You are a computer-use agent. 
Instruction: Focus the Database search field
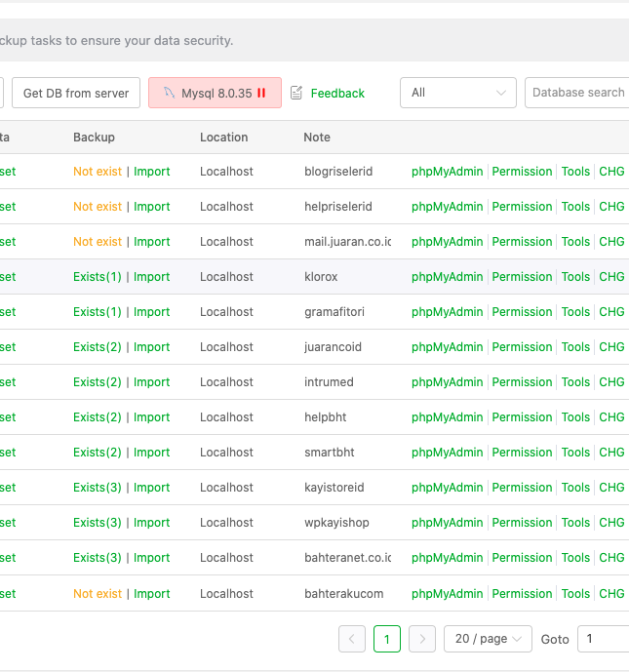577,93
